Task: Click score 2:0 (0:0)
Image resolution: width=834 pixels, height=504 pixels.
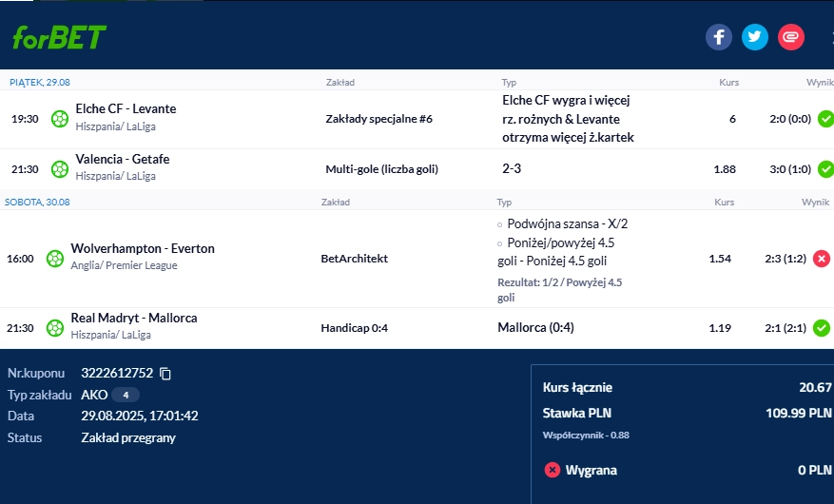Action: coord(790,119)
